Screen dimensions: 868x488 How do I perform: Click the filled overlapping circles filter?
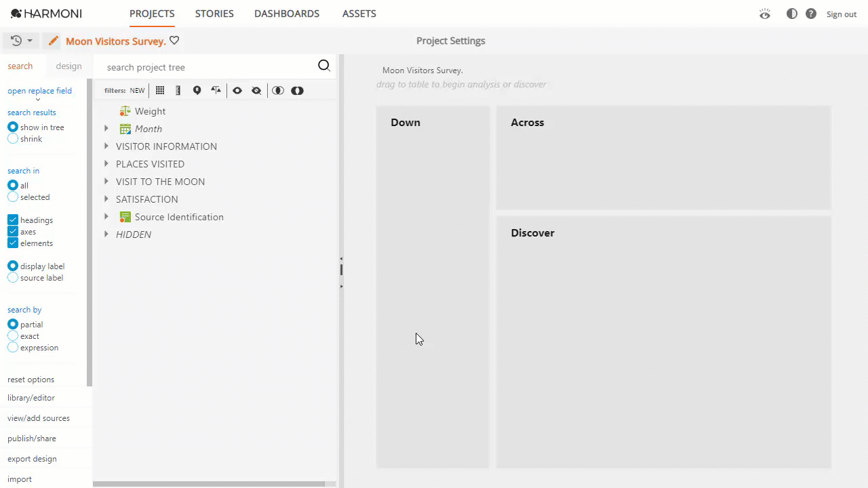pyautogui.click(x=297, y=90)
